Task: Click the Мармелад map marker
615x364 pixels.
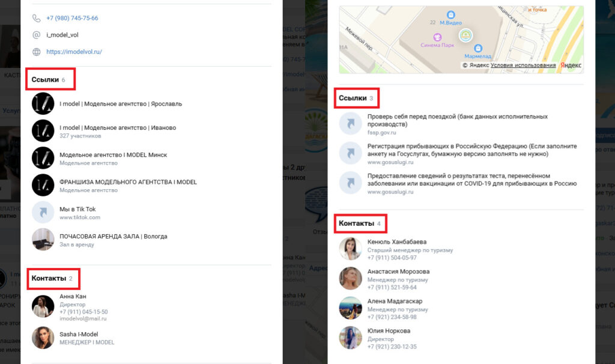Action: point(477,48)
